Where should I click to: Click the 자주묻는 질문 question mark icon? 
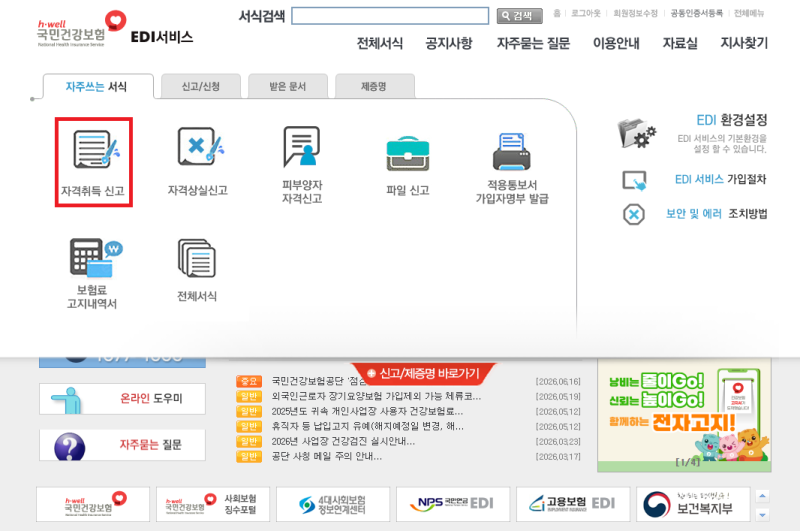tap(69, 447)
